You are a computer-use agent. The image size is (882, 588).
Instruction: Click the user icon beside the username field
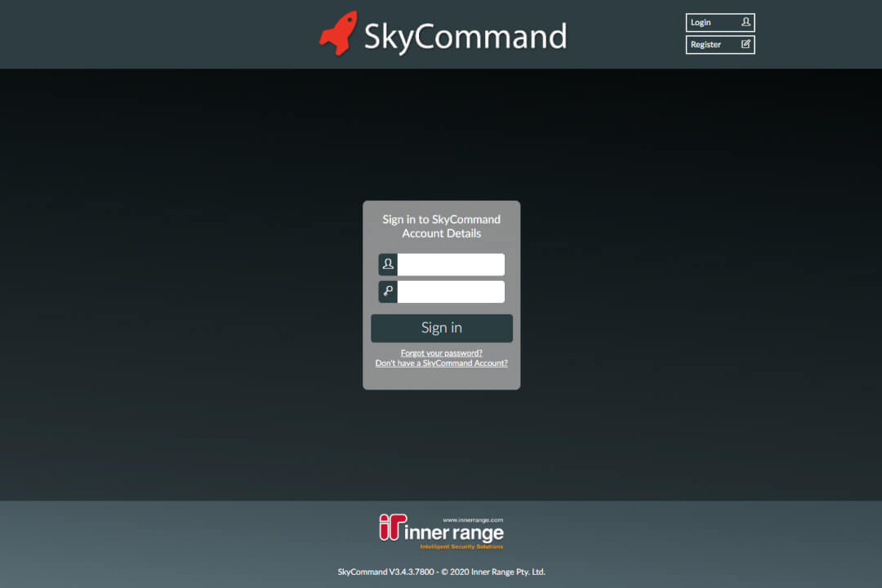tap(388, 265)
